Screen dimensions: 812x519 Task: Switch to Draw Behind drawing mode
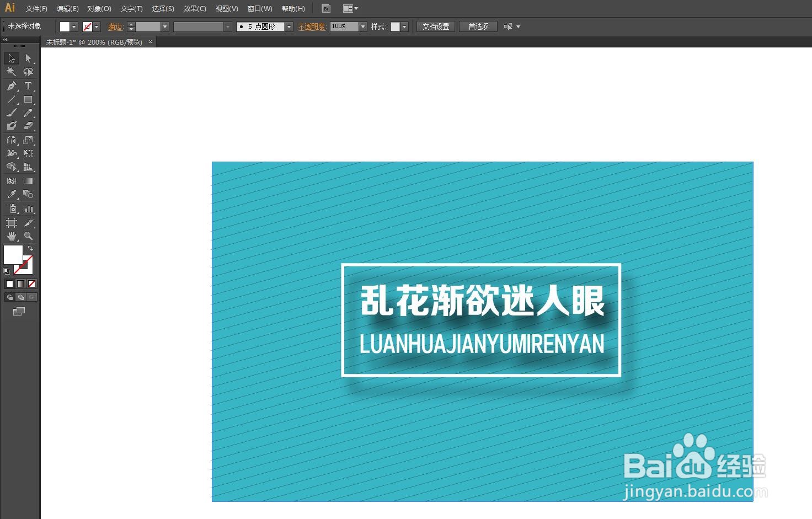[20, 297]
